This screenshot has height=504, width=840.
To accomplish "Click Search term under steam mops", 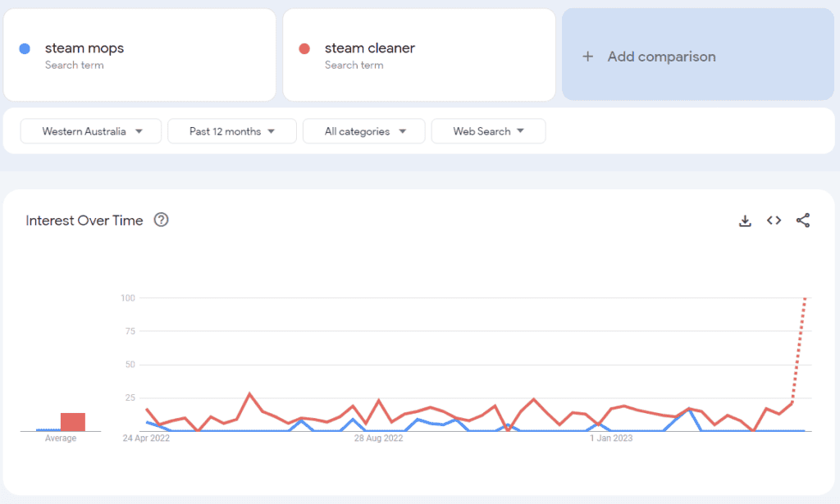I will point(75,66).
